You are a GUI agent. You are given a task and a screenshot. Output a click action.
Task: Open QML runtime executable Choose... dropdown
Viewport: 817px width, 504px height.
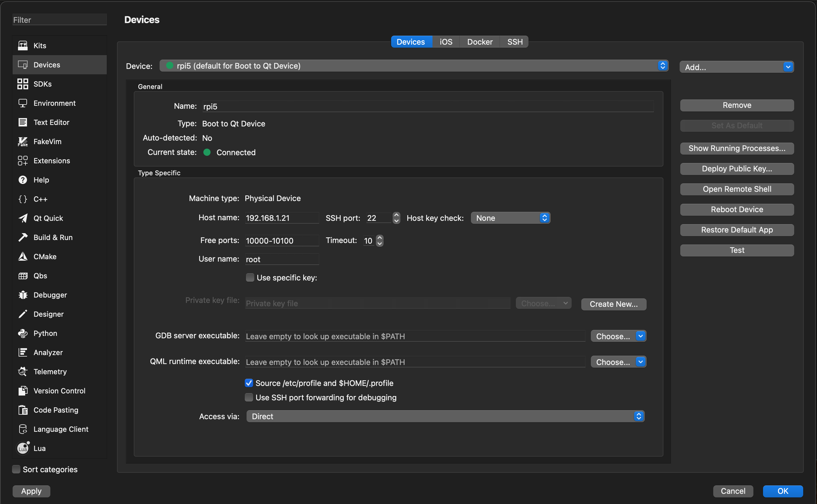coord(618,362)
